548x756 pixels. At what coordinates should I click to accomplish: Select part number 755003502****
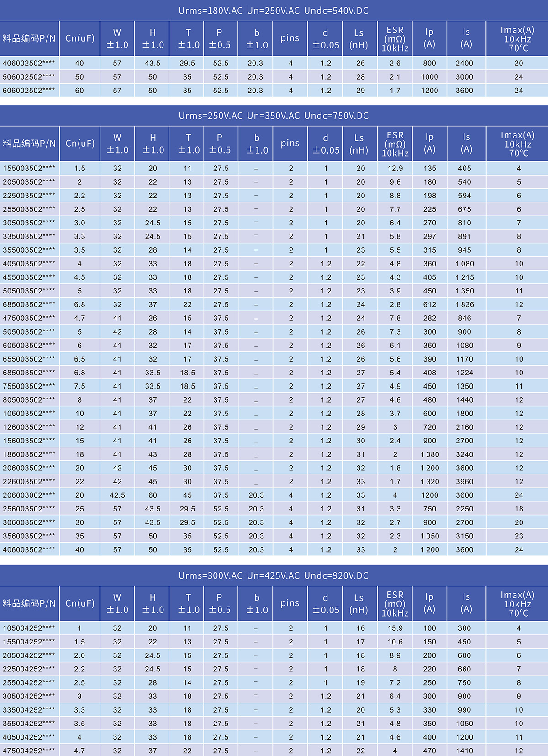coord(29,387)
